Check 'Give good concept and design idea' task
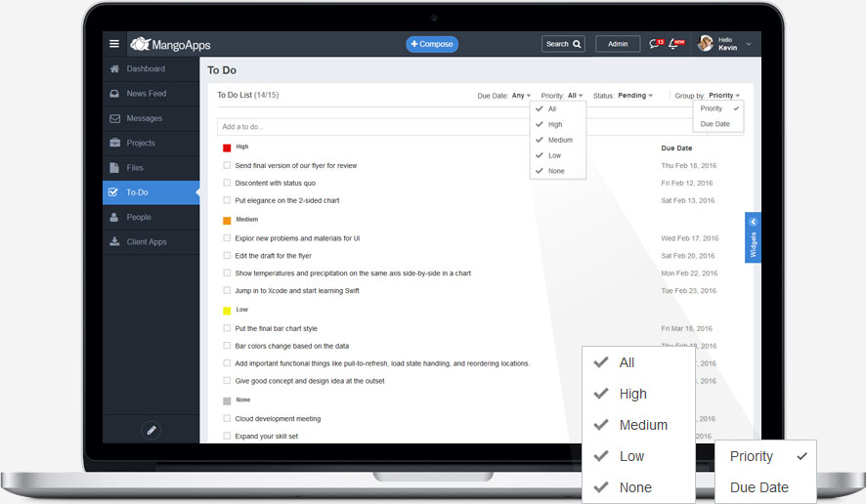Image resolution: width=866 pixels, height=504 pixels. 227,380
